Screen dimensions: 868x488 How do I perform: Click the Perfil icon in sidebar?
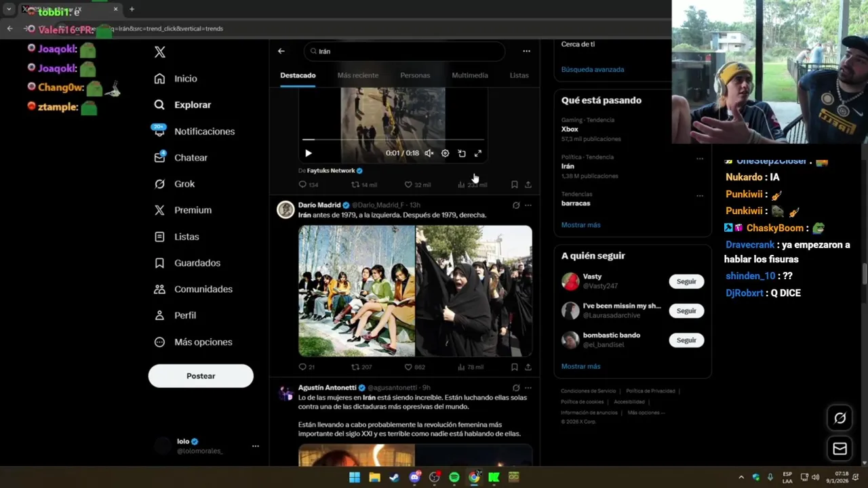(x=159, y=315)
